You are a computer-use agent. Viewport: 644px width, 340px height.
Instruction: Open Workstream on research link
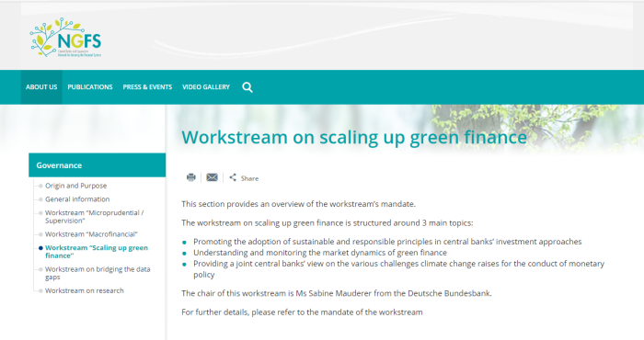[x=85, y=290]
